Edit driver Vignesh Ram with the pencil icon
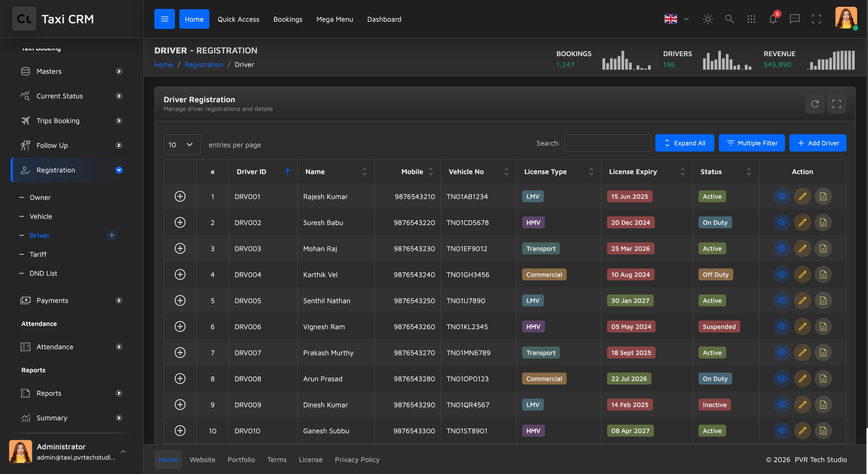Image resolution: width=868 pixels, height=474 pixels. [x=802, y=326]
